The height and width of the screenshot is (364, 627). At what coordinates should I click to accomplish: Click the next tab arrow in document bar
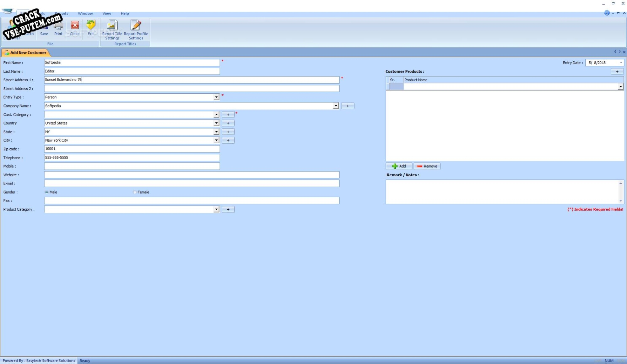coord(620,52)
